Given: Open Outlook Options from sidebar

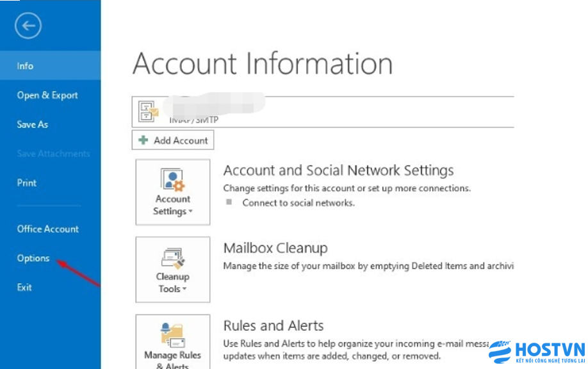Looking at the screenshot, I should click(33, 258).
